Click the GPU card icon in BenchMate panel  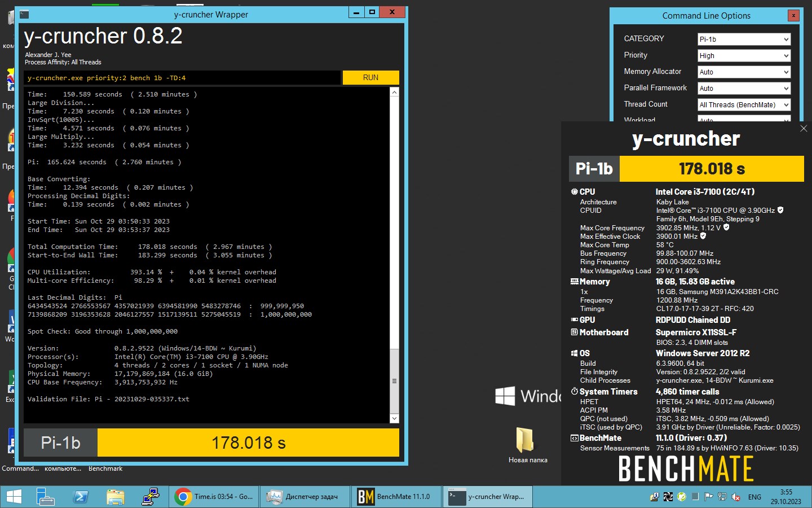574,319
